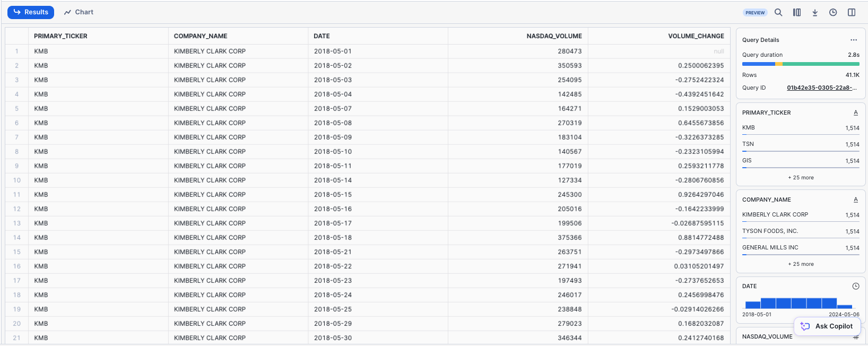Select NASDAQ_VOLUME cell 280473
Image resolution: width=868 pixels, height=346 pixels.
518,51
